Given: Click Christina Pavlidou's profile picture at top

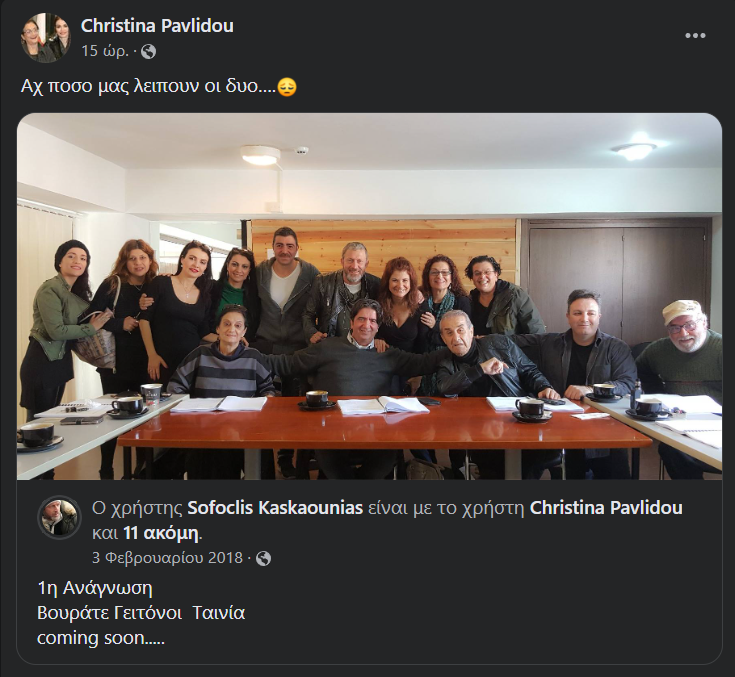Looking at the screenshot, I should coord(45,38).
